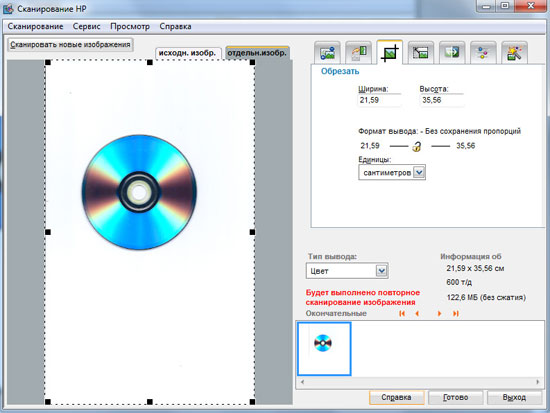Minimize the Сканирование HP window

coord(486,6)
